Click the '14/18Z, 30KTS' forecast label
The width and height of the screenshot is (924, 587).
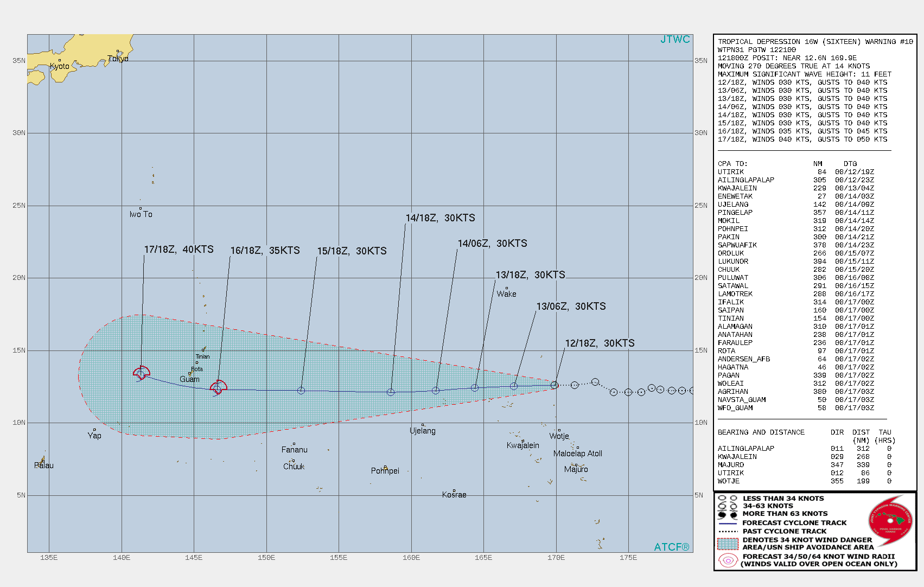[441, 218]
